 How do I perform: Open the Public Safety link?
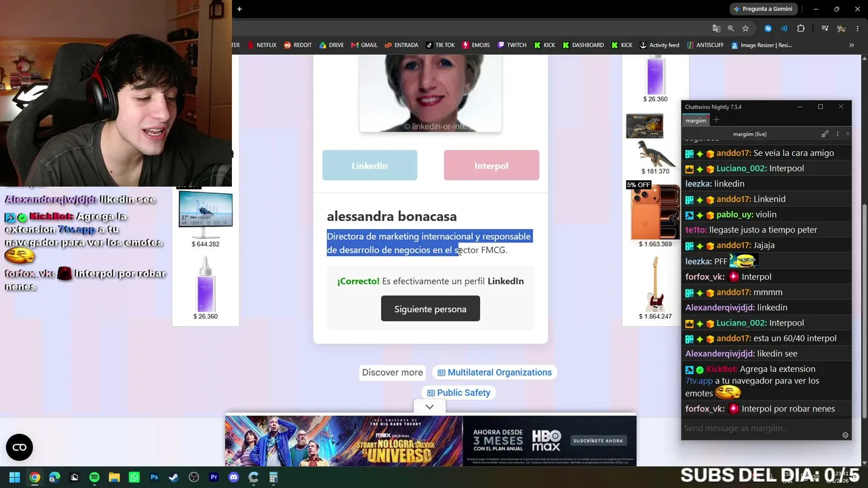point(458,392)
